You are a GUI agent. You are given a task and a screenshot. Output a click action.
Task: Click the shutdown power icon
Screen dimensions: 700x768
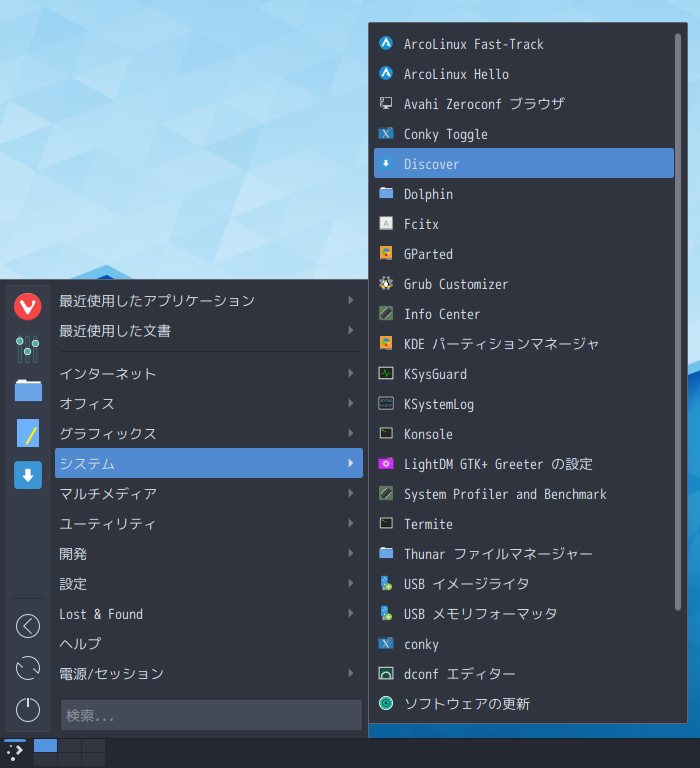point(28,710)
